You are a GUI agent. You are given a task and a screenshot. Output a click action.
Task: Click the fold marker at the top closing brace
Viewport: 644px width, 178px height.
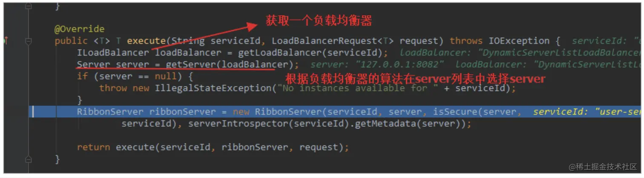click(x=29, y=6)
